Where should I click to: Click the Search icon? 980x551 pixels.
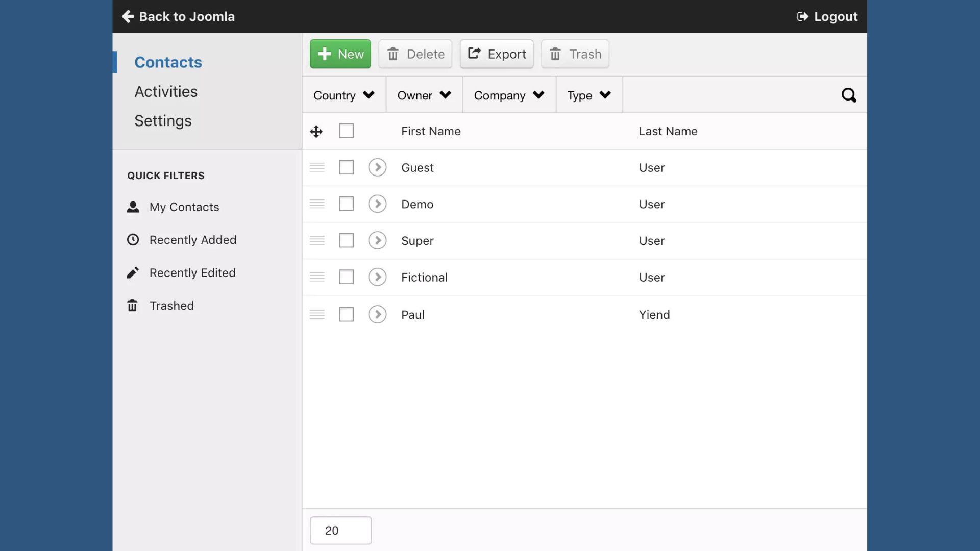(849, 95)
